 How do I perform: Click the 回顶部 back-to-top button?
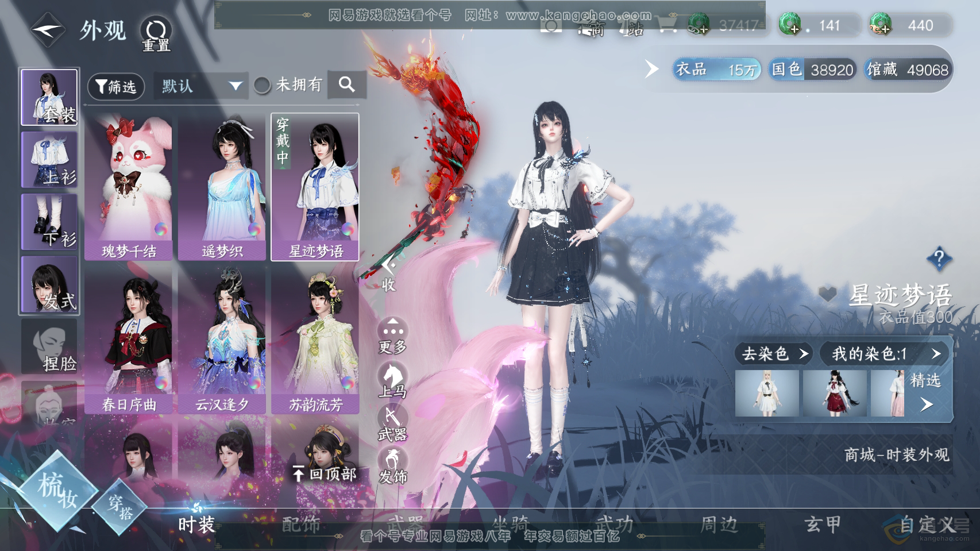pos(325,474)
